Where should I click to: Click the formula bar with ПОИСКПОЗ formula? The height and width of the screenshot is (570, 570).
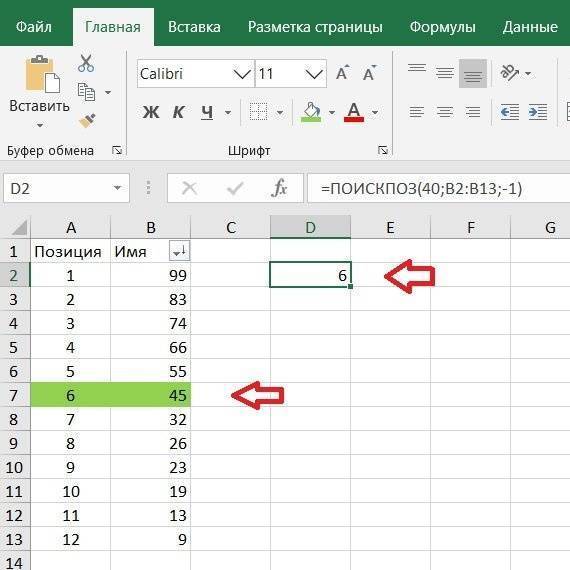(x=438, y=188)
